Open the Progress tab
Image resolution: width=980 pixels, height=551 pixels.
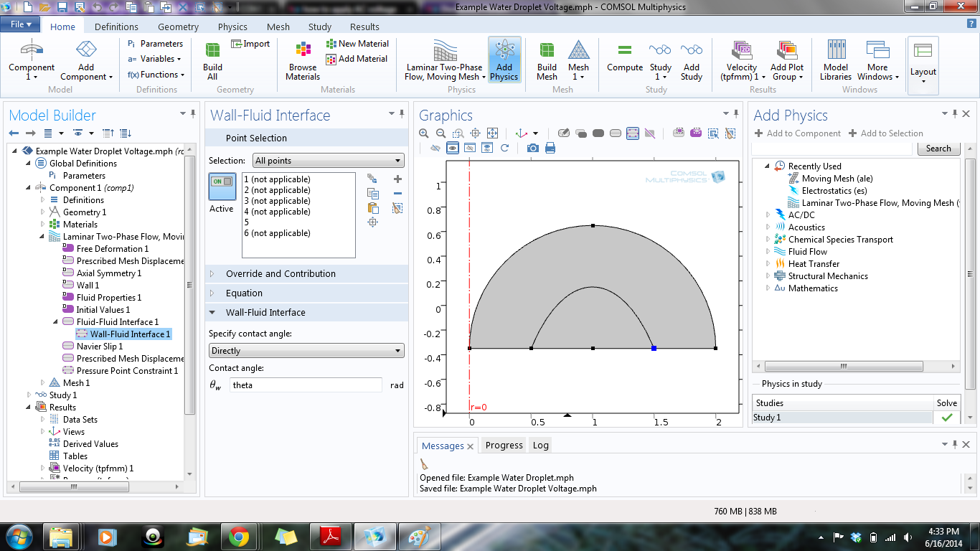pos(504,446)
